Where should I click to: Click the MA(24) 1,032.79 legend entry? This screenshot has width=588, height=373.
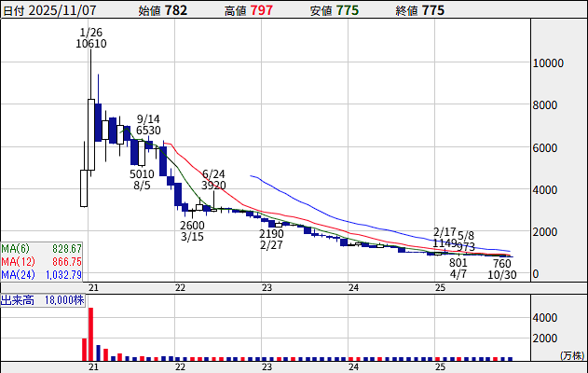41,275
